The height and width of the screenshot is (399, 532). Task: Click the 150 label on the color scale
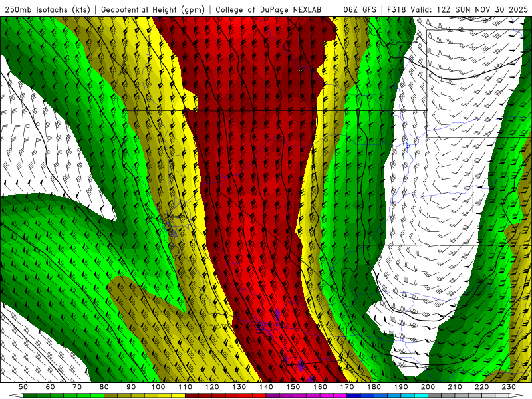click(x=293, y=387)
